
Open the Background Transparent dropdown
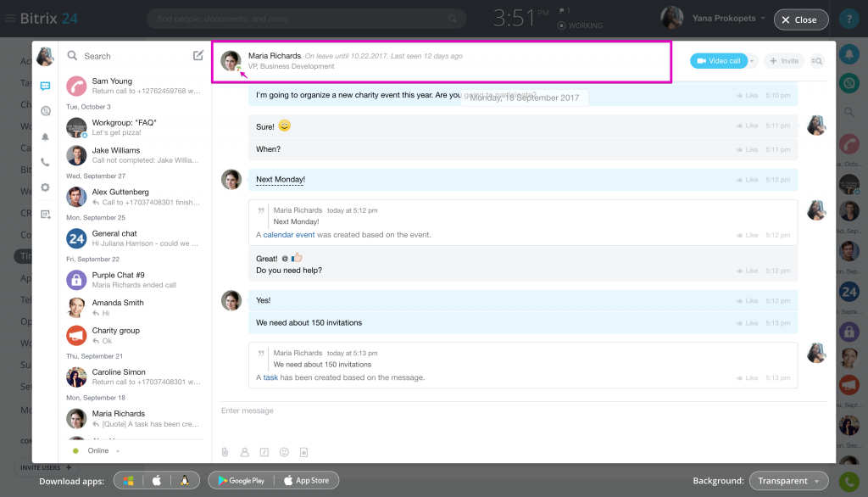click(x=788, y=481)
